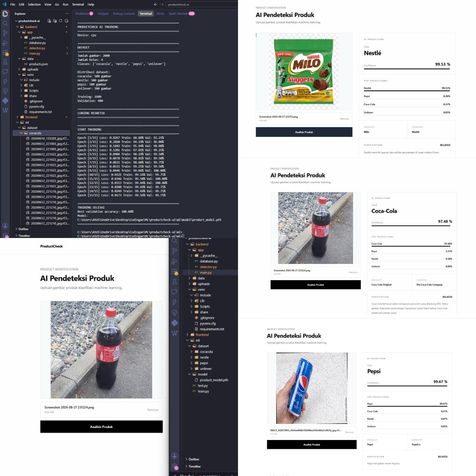Open Accounts in the lower VS Code window
The image size is (476, 476).
[174, 456]
